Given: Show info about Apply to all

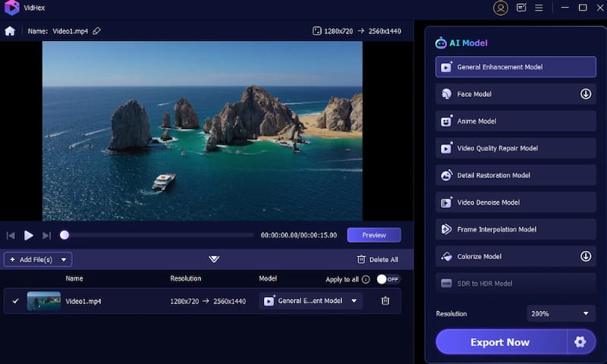Looking at the screenshot, I should pos(366,279).
